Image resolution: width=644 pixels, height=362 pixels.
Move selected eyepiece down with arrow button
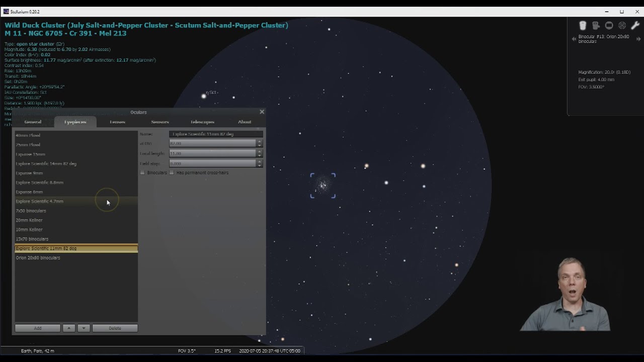click(x=84, y=328)
